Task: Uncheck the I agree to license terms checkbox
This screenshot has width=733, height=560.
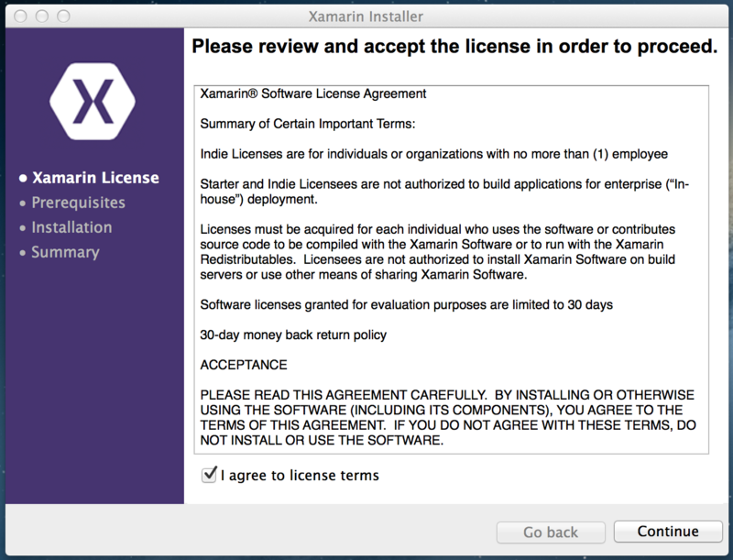Action: (209, 475)
